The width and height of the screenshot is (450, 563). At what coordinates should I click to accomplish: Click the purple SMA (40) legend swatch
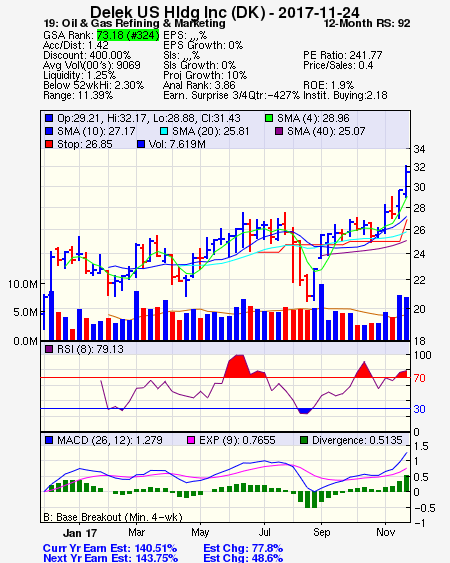click(279, 131)
